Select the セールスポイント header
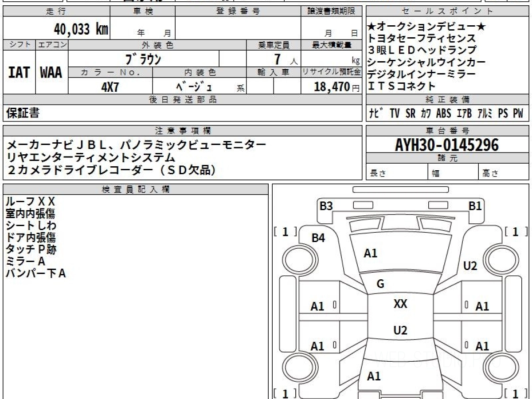Viewport: 532px width, 399px height. 448,12
